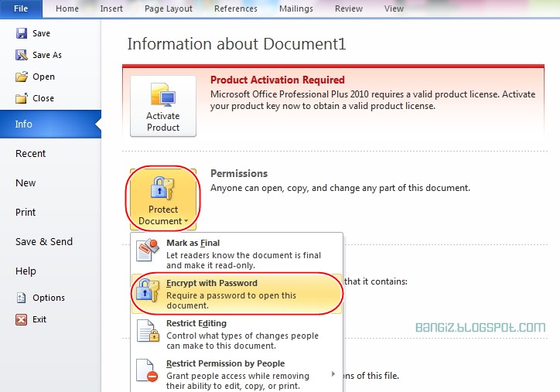The width and height of the screenshot is (560, 392).
Task: Open the Review ribbon tab
Action: click(349, 9)
